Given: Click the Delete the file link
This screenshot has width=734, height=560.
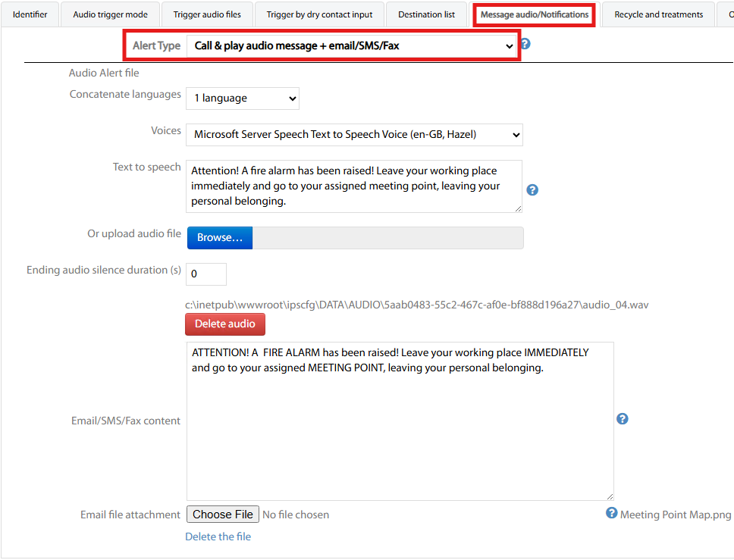Looking at the screenshot, I should (218, 537).
